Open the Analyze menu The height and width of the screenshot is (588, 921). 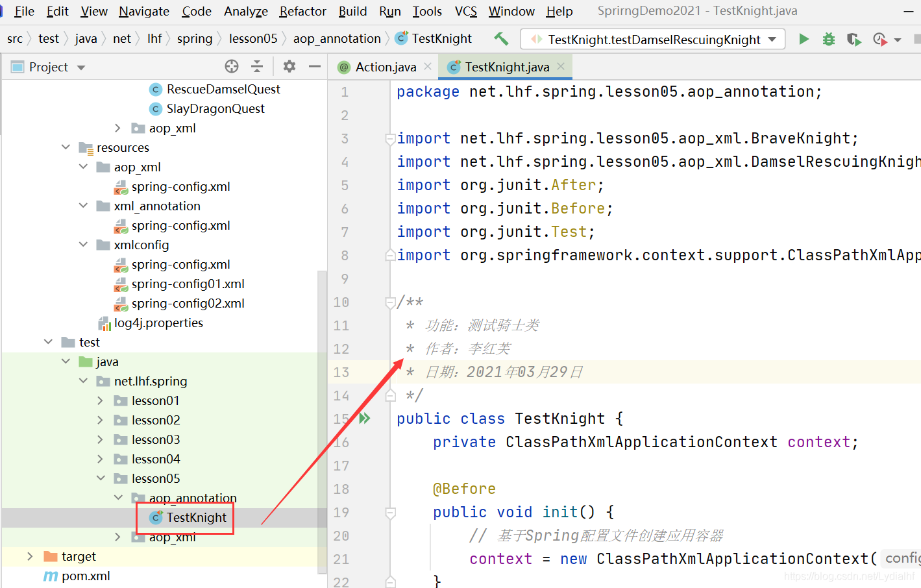246,11
